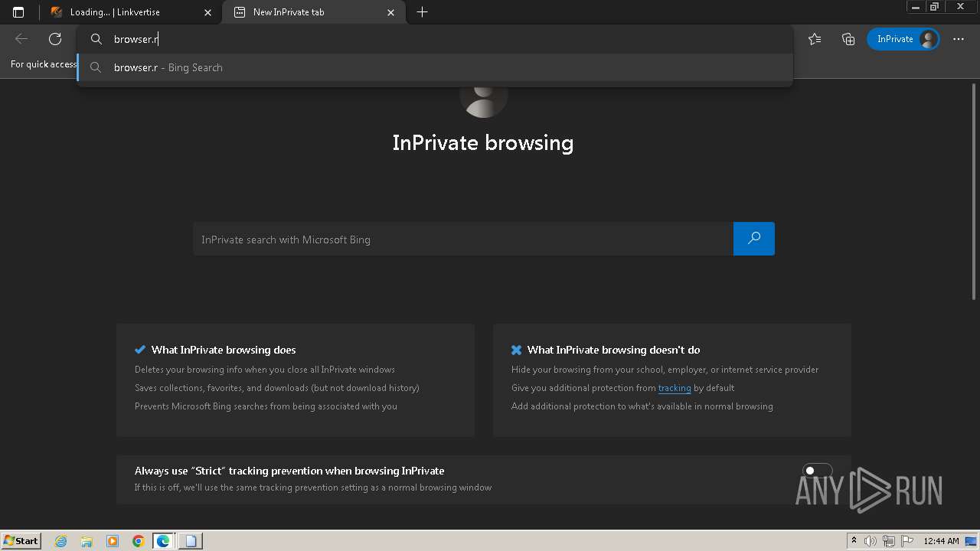Click the volume speaker tray icon
This screenshot has height=551, width=980.
(x=871, y=541)
